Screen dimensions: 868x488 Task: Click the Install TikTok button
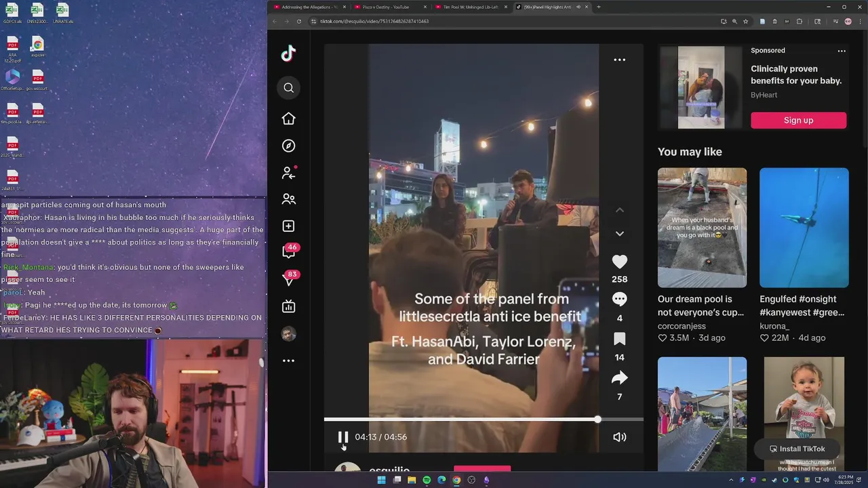pos(797,449)
